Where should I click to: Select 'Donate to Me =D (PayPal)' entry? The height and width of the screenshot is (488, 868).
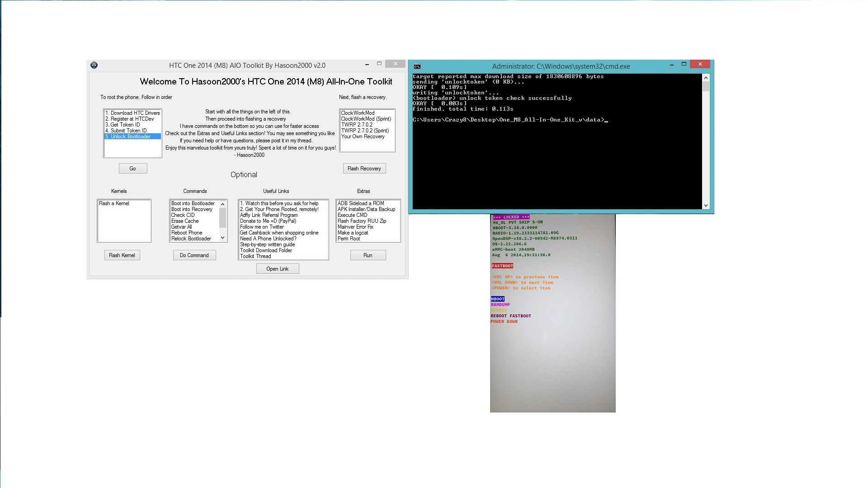283,221
